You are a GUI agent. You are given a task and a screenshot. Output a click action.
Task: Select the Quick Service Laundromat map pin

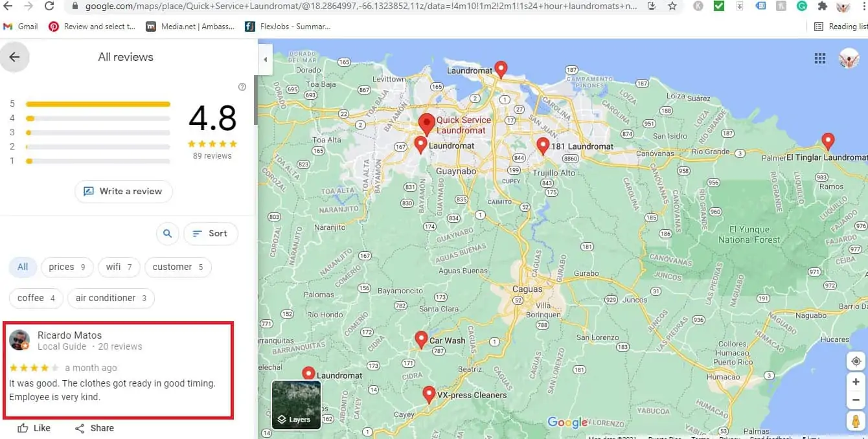click(426, 124)
